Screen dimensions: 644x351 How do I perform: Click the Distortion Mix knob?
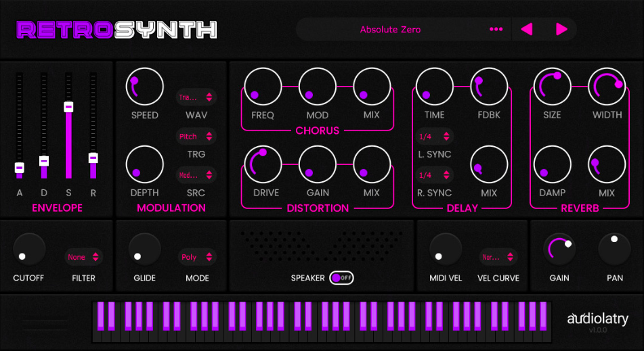pos(372,164)
